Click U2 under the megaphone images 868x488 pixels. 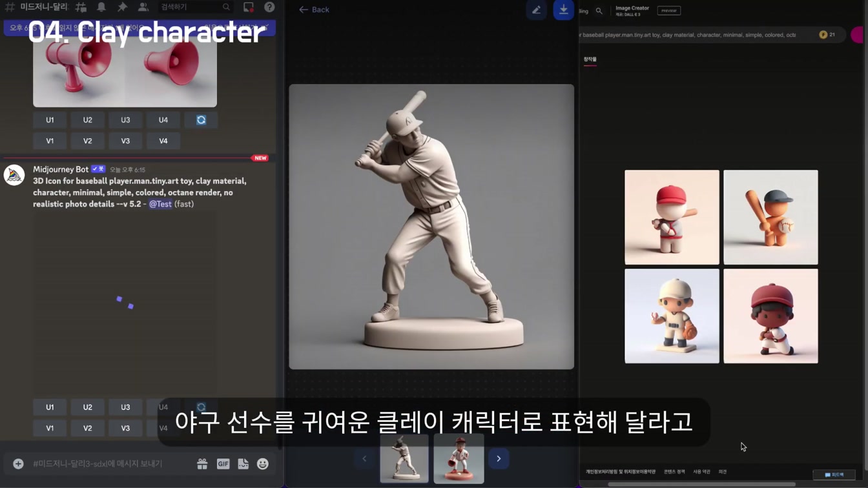[88, 120]
